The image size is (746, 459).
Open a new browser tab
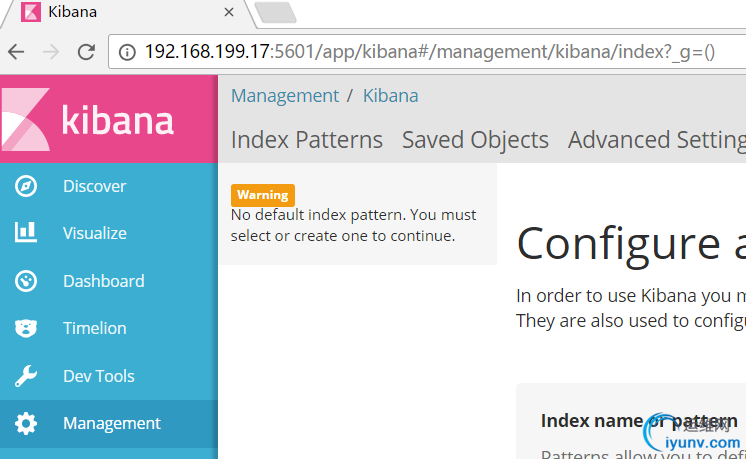275,12
